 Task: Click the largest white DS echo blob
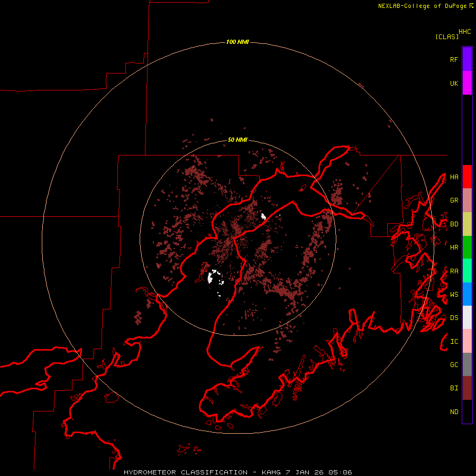(210, 278)
